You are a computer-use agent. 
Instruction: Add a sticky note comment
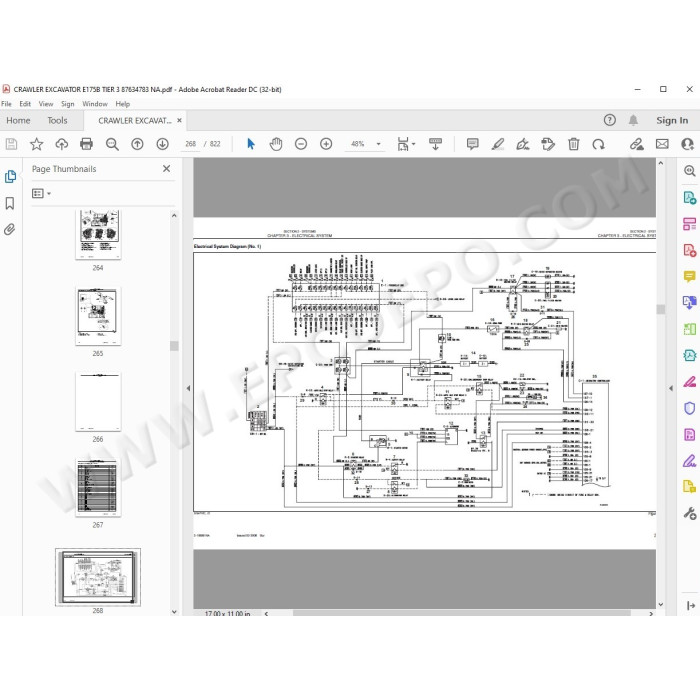[472, 144]
